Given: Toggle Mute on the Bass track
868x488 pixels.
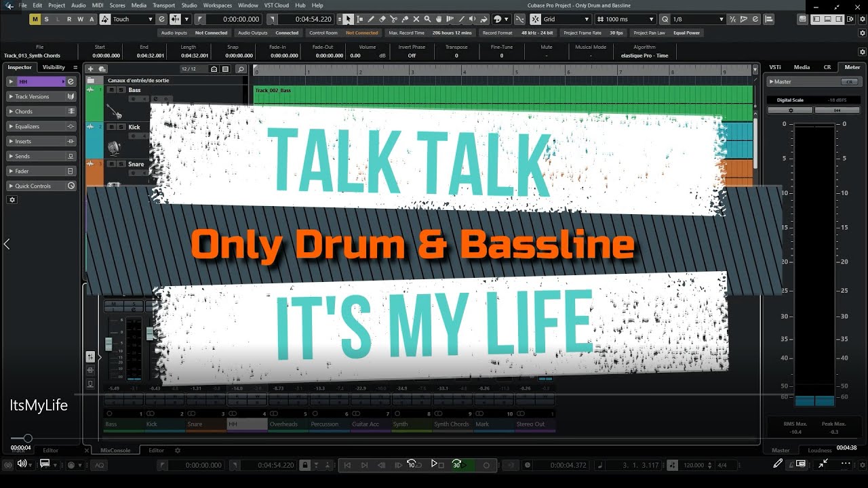Looking at the screenshot, I should (x=111, y=90).
